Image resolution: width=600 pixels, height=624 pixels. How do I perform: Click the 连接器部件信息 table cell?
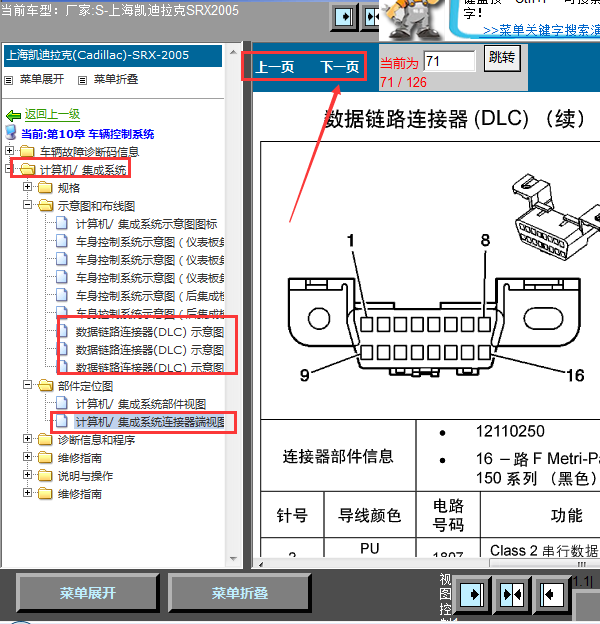[x=338, y=456]
